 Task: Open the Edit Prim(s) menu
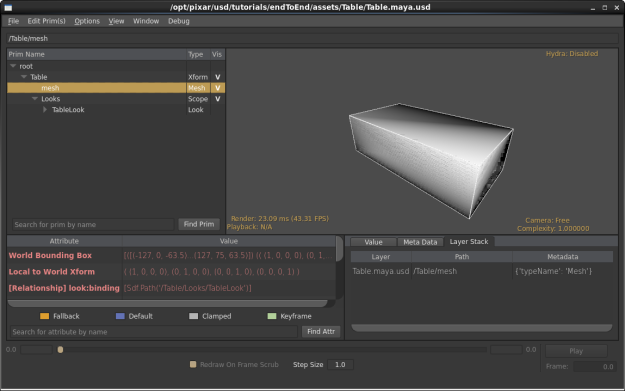tap(46, 21)
